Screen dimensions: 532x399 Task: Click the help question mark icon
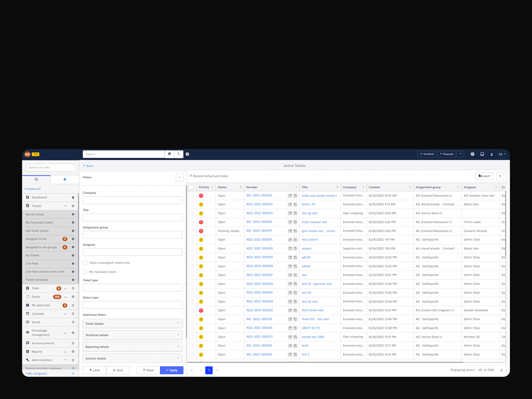pyautogui.click(x=472, y=154)
